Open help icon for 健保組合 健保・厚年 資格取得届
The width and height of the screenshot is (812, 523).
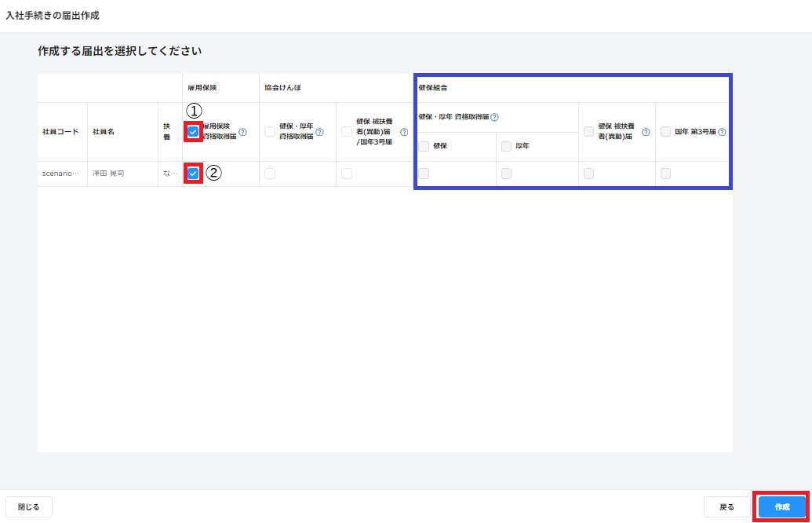495,117
